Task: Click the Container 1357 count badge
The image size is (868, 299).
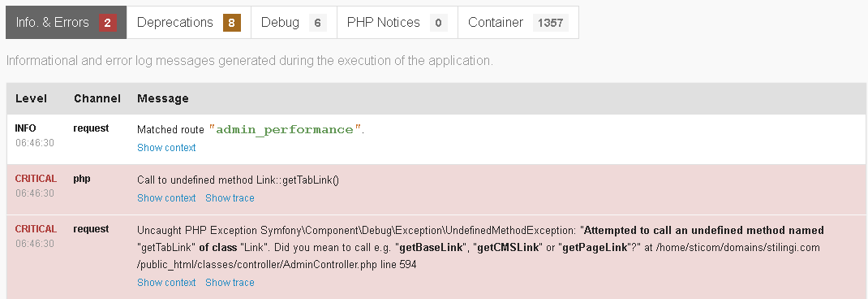Action: click(x=551, y=23)
